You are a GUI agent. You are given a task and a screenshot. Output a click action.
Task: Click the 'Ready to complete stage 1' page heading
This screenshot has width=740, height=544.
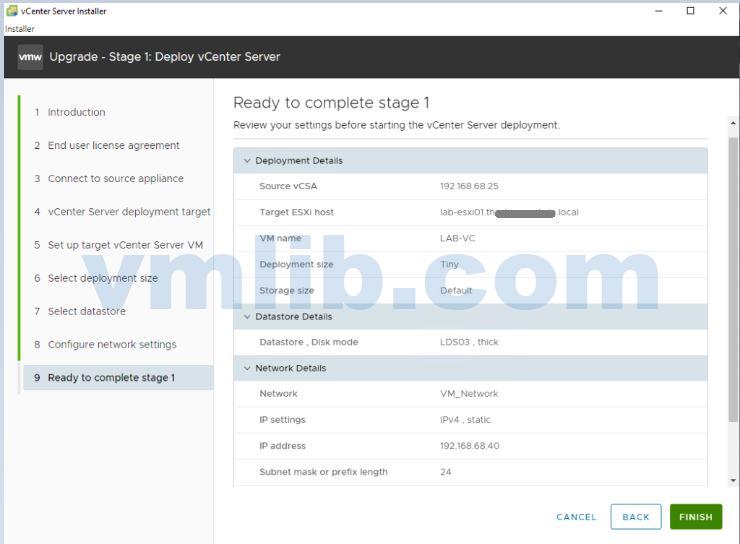[331, 103]
